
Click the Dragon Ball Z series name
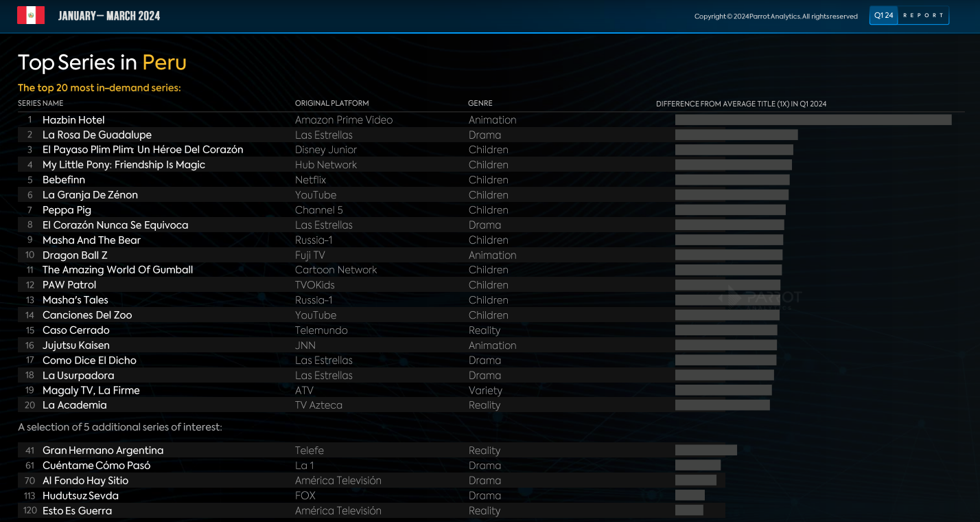(x=75, y=256)
